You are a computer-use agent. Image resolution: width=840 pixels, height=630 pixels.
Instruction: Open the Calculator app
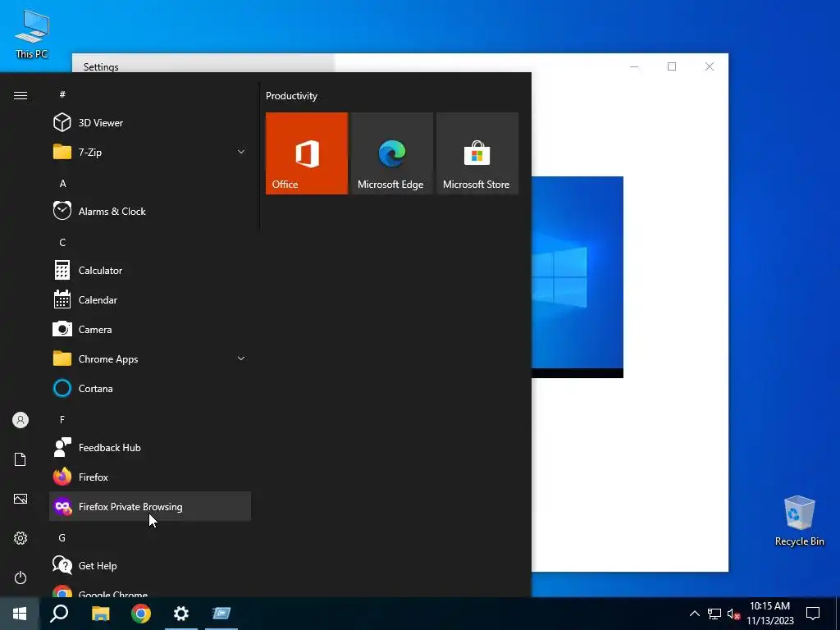click(x=150, y=271)
